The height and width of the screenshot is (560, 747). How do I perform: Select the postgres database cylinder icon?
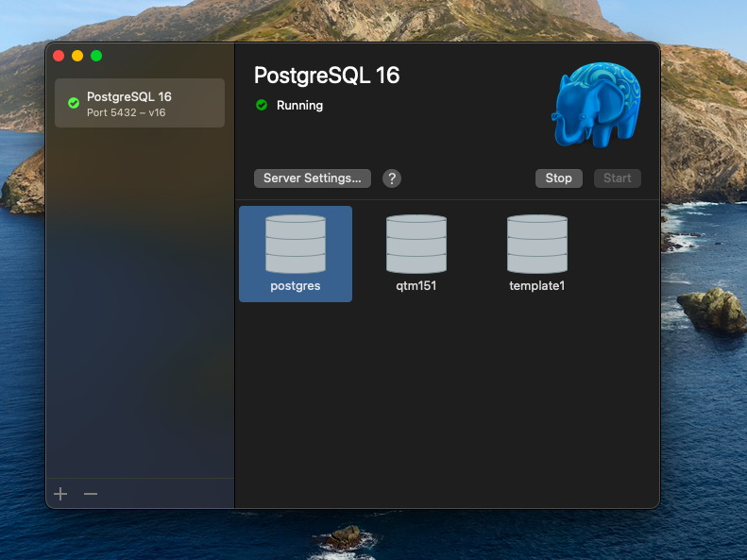296,245
